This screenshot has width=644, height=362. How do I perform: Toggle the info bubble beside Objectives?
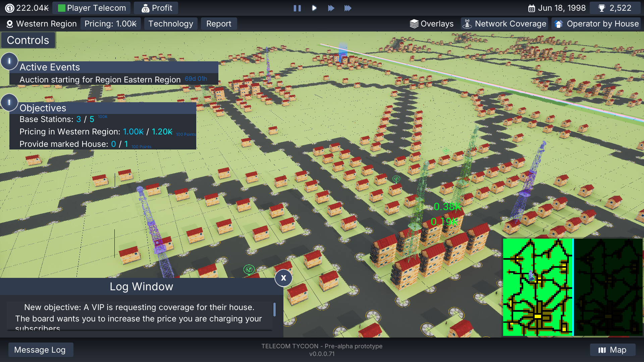coord(9,102)
